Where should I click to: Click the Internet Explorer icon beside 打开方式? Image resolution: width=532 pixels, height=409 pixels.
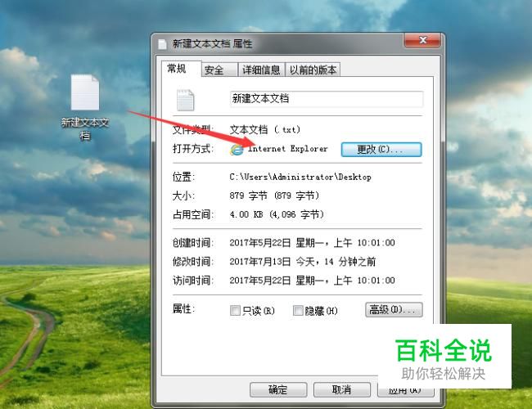[x=237, y=150]
